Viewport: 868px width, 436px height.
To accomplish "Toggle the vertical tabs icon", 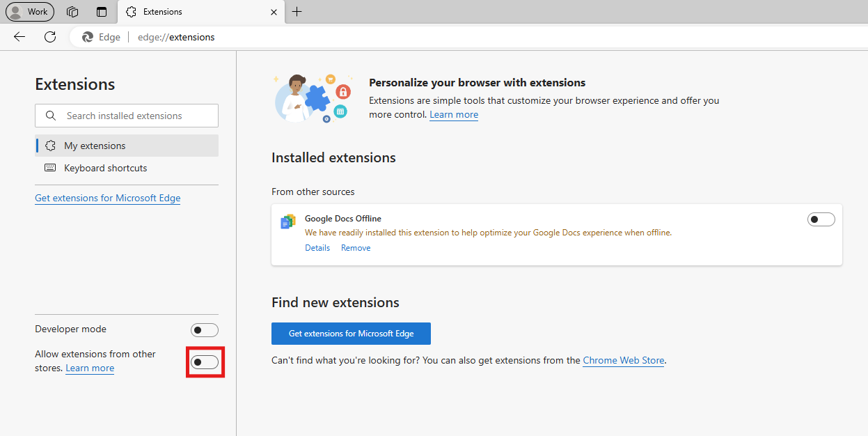I will click(102, 12).
